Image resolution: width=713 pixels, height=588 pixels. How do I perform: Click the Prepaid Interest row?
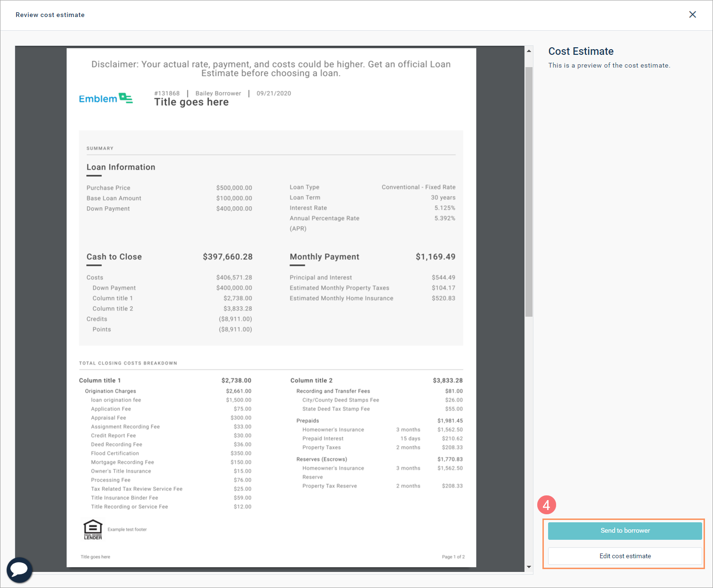point(383,439)
